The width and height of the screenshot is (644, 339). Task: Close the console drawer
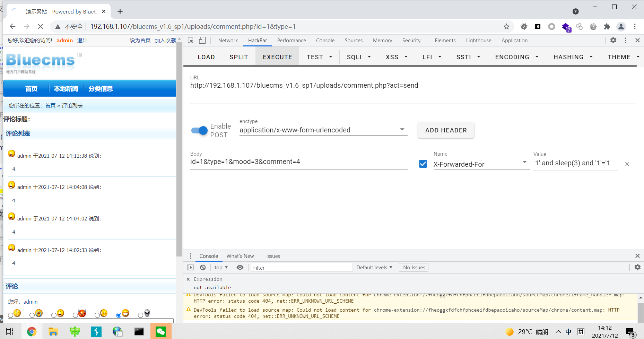click(x=637, y=256)
